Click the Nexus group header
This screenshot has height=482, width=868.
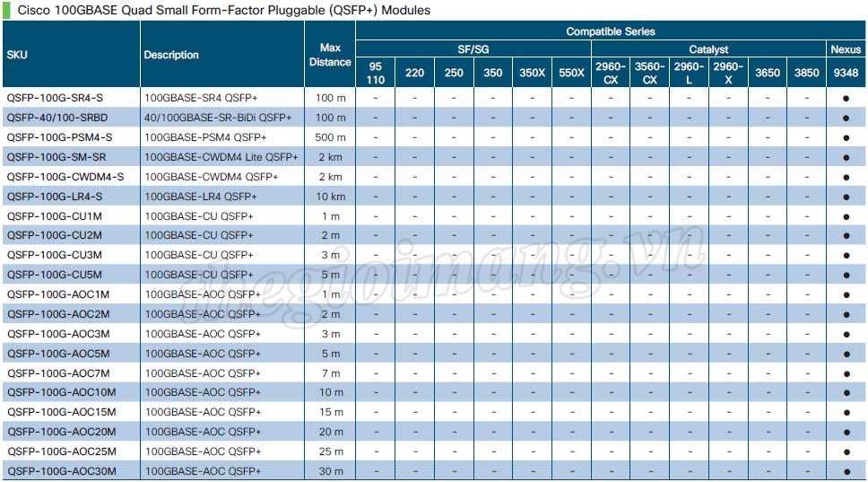pos(846,49)
